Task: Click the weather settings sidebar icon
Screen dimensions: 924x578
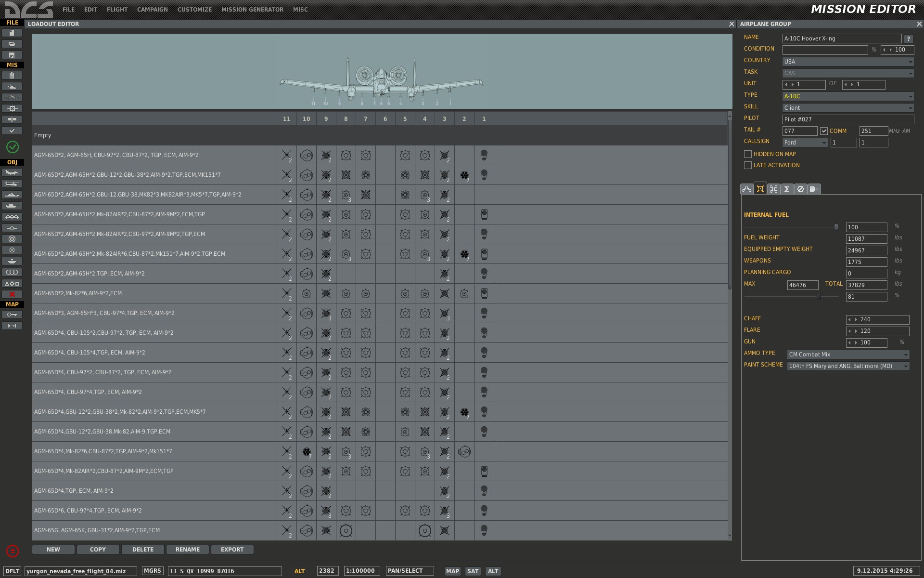Action: [12, 87]
